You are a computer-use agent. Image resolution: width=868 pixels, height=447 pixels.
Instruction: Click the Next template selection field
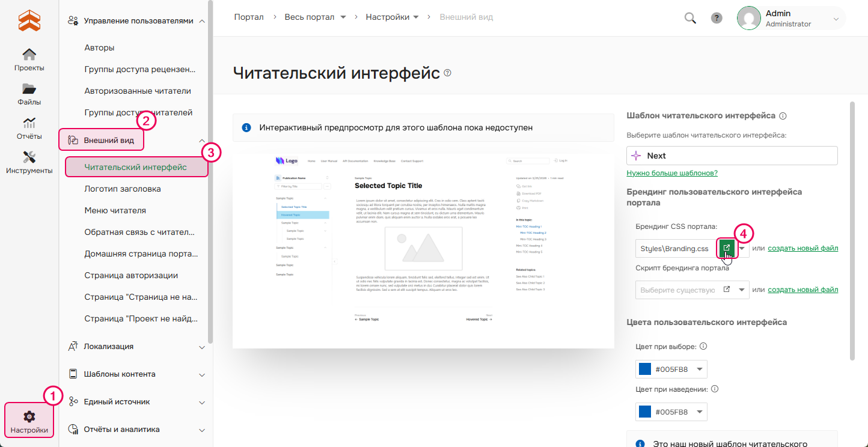click(x=732, y=156)
